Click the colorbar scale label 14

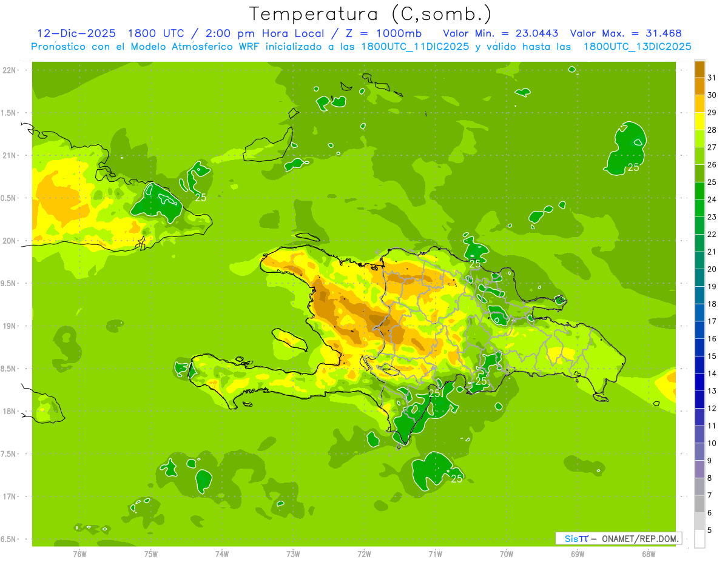coord(712,373)
